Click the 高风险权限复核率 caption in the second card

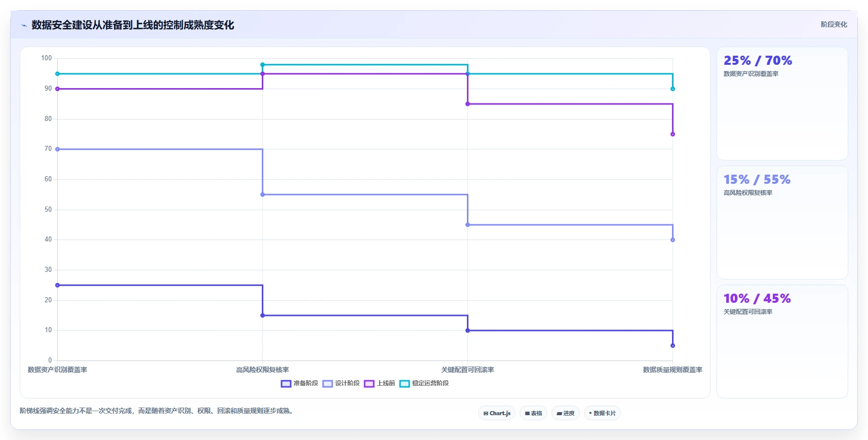click(x=748, y=193)
